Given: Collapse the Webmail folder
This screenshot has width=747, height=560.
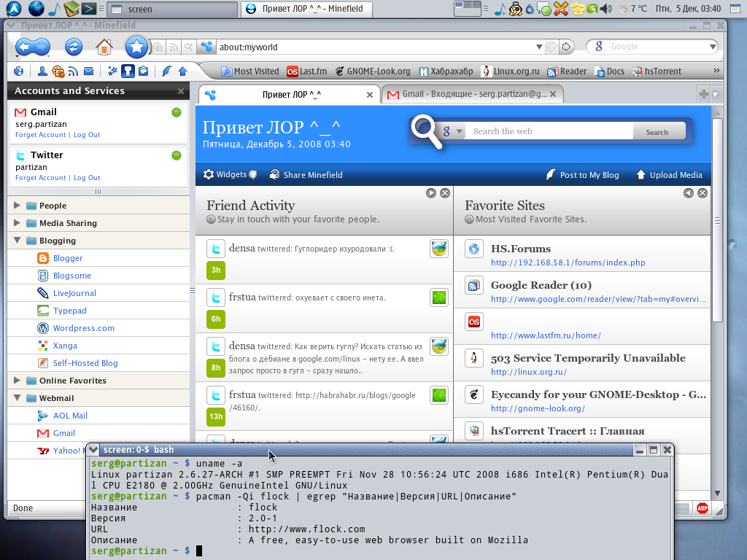Looking at the screenshot, I should tap(18, 397).
